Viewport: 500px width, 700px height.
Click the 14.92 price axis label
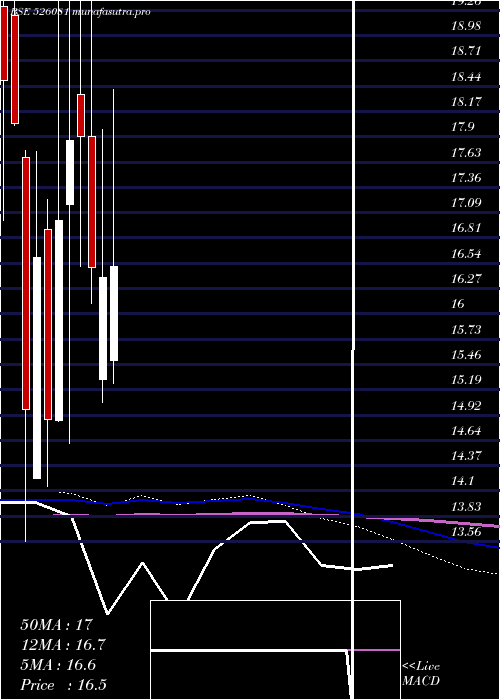[466, 405]
